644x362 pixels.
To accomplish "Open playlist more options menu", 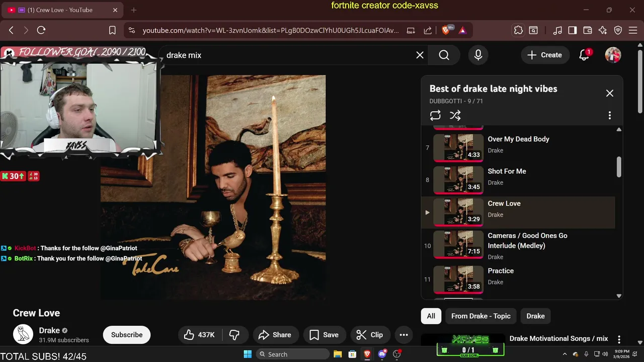I will (609, 116).
